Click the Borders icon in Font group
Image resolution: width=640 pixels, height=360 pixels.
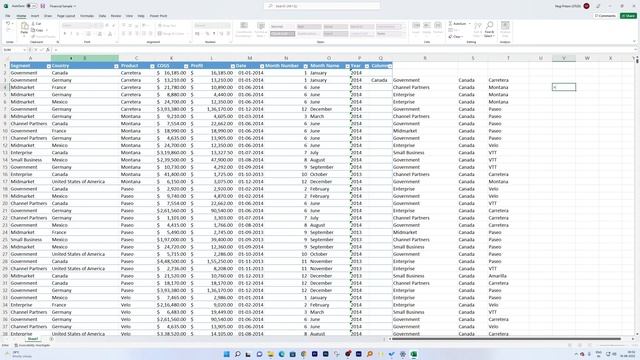click(x=88, y=34)
